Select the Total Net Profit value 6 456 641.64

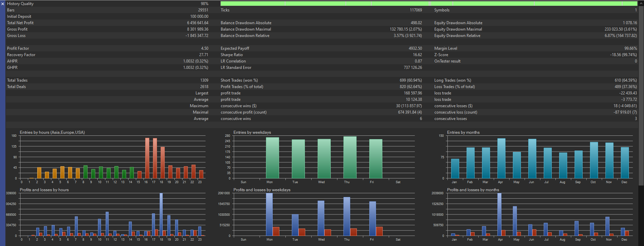tap(198, 23)
